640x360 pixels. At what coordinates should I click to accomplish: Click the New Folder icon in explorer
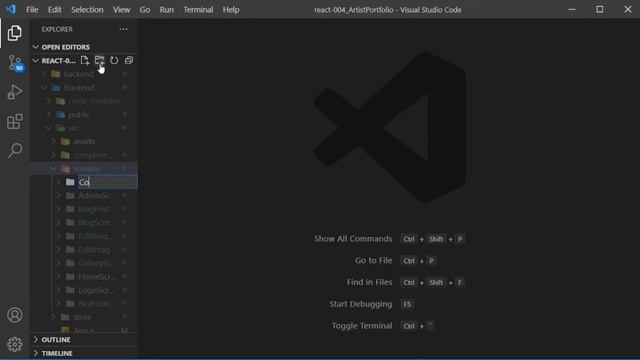pyautogui.click(x=100, y=60)
